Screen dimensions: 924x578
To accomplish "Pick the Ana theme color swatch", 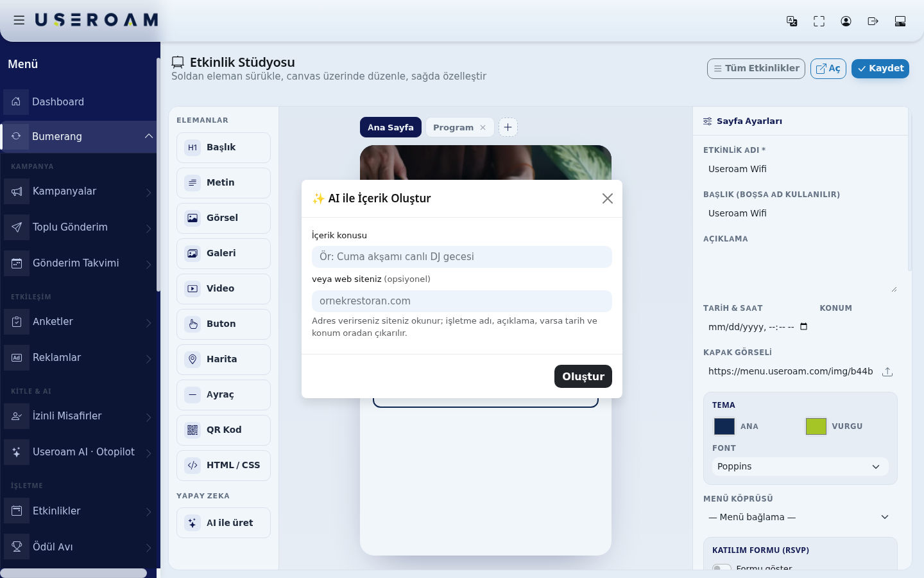I will (x=724, y=426).
